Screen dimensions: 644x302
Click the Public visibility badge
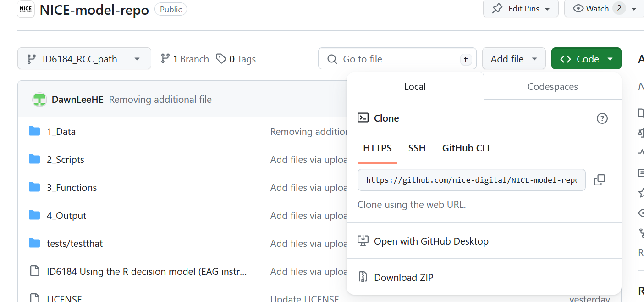pyautogui.click(x=171, y=9)
